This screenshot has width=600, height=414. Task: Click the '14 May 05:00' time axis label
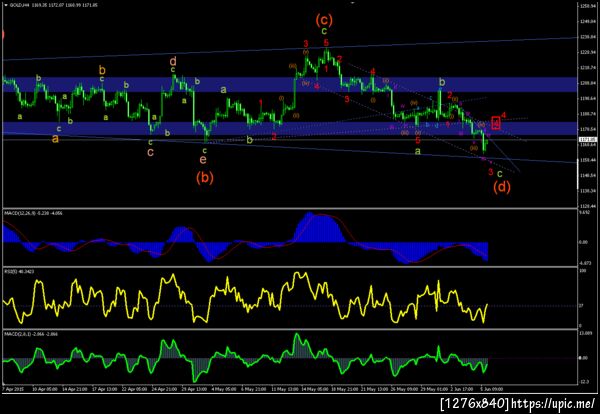point(316,389)
